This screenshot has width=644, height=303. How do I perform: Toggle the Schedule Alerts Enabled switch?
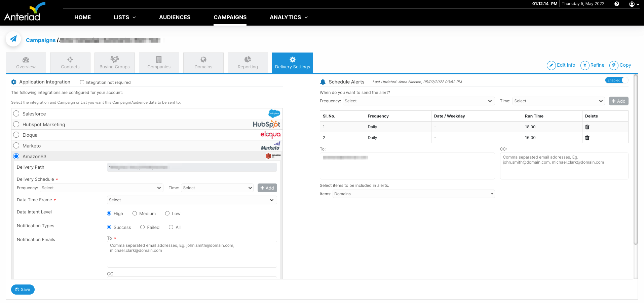pos(617,80)
